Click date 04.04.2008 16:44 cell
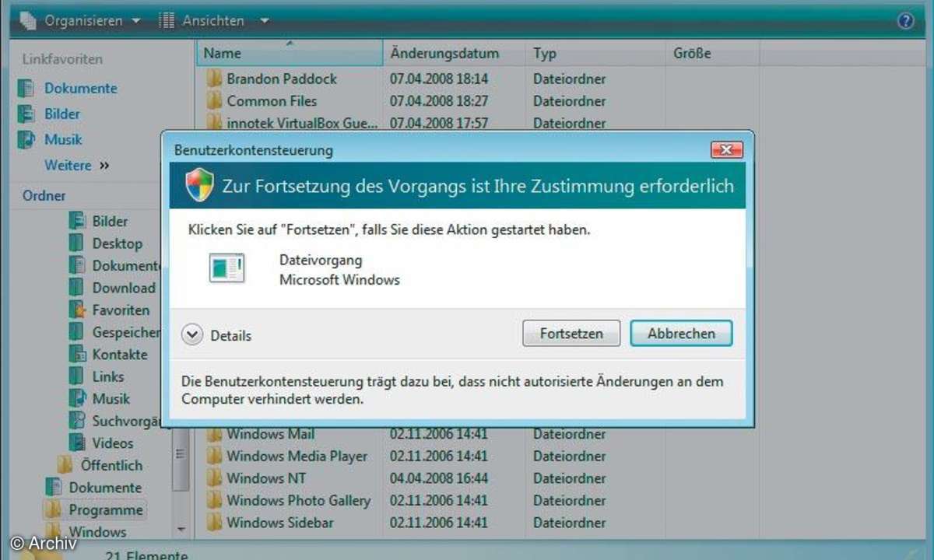 (439, 478)
